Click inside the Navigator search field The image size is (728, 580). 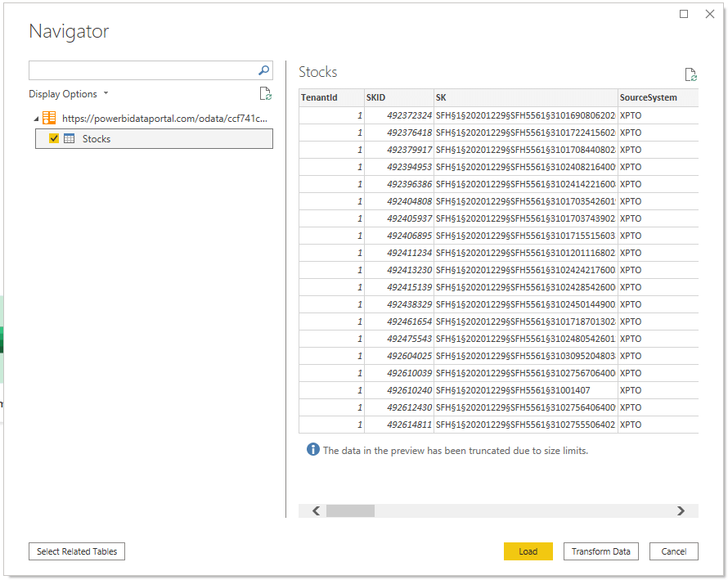(139, 70)
